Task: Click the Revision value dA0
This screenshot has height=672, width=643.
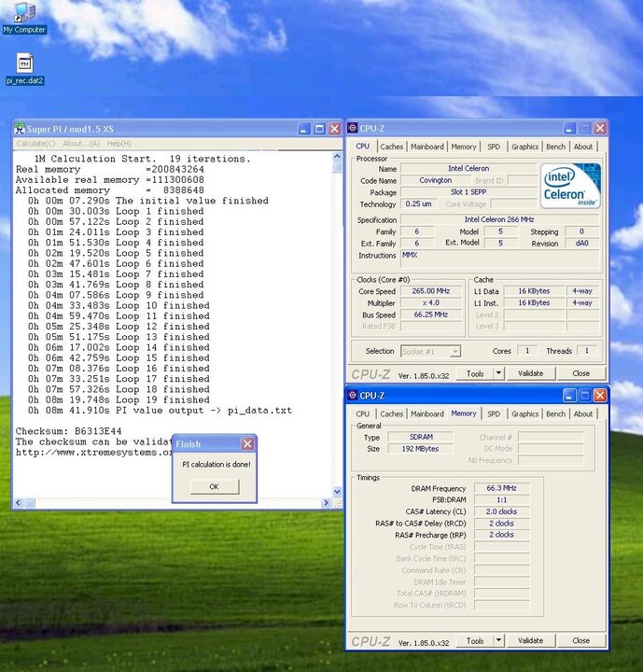Action: tap(581, 243)
